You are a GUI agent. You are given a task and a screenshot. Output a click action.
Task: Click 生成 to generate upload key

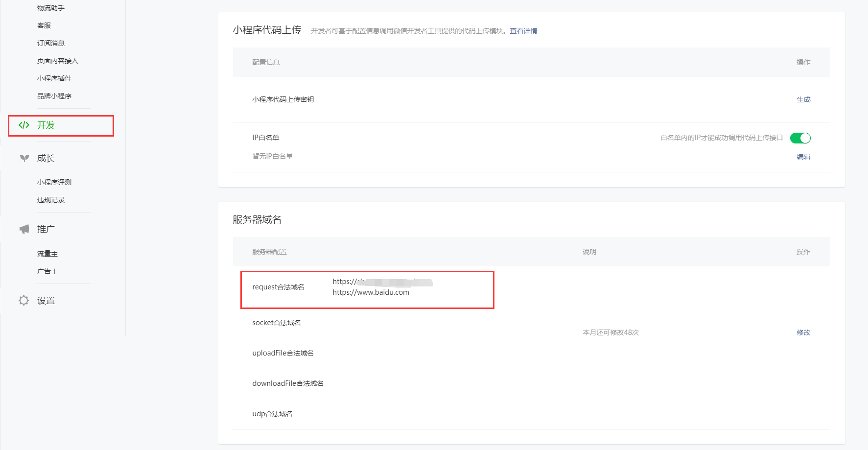803,99
